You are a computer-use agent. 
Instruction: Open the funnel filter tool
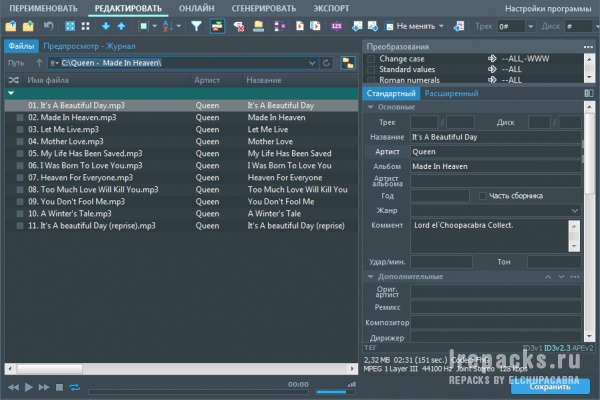pyautogui.click(x=196, y=26)
